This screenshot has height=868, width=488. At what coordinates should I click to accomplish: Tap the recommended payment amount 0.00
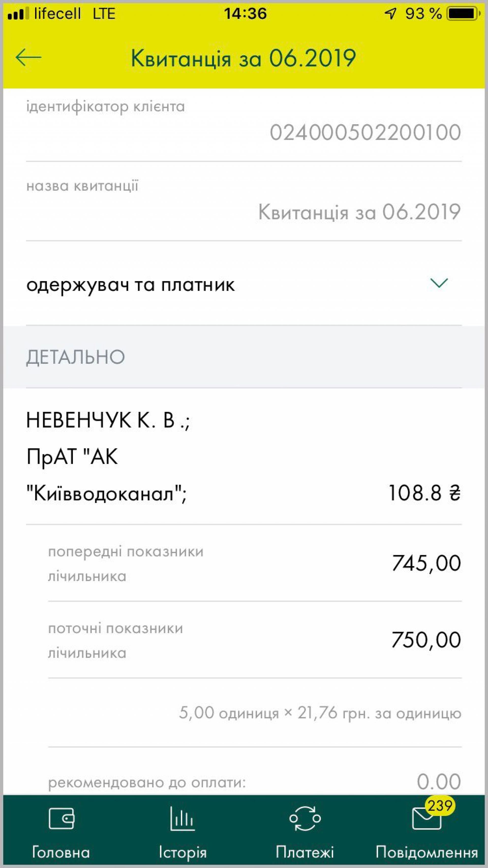tap(438, 781)
